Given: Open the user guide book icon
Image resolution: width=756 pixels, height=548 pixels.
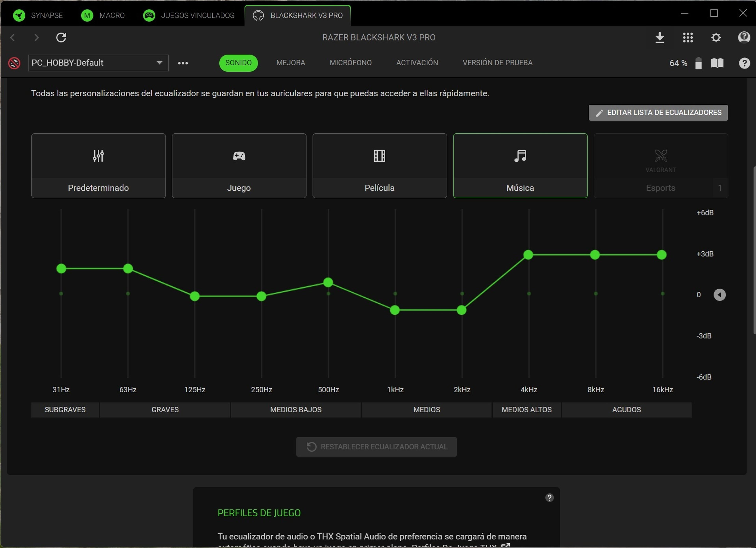Looking at the screenshot, I should tap(717, 63).
